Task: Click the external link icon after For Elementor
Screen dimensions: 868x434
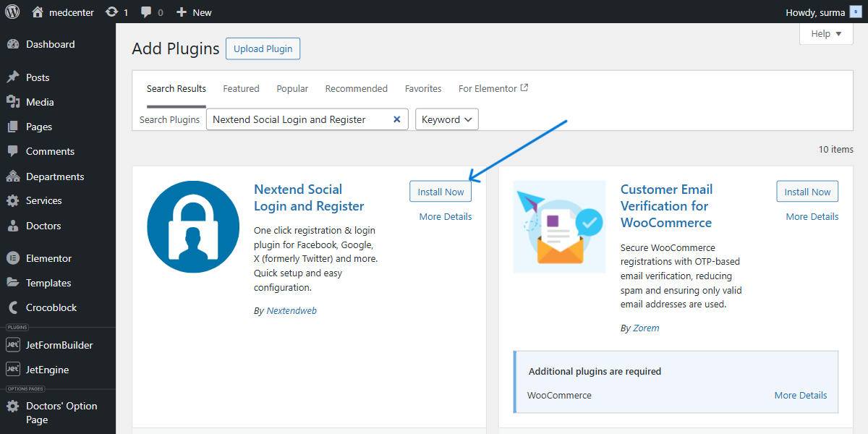Action: (x=524, y=88)
